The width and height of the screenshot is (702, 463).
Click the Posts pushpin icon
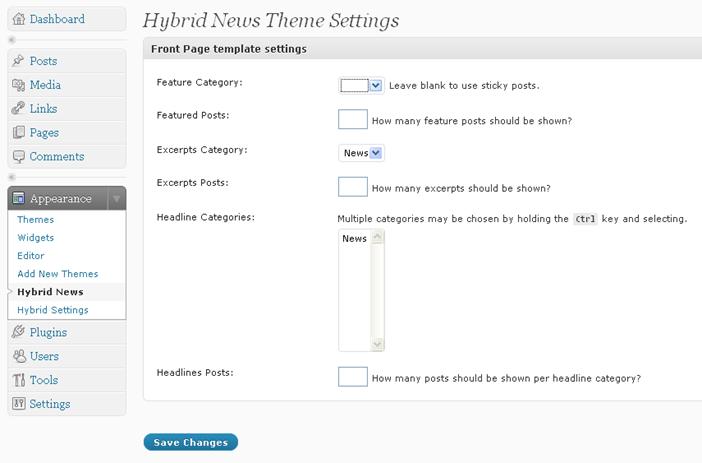pyautogui.click(x=18, y=60)
